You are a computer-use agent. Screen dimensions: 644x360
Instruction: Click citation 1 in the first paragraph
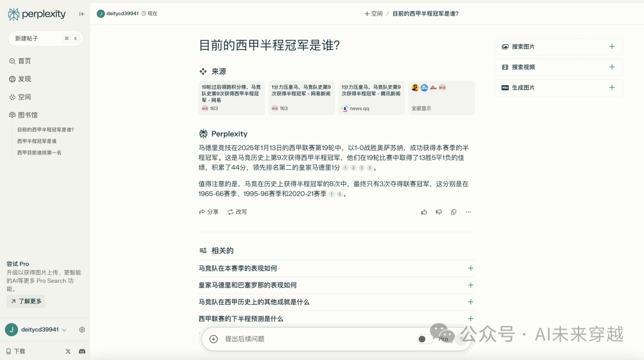point(345,168)
